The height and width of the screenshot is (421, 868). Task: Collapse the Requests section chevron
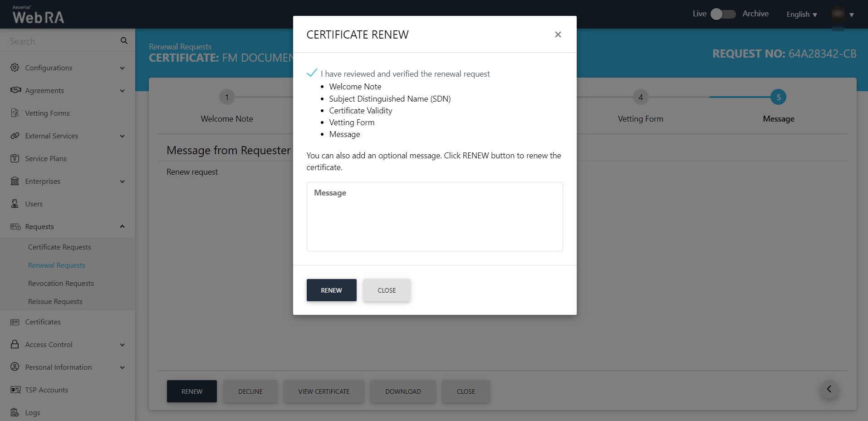coord(122,226)
